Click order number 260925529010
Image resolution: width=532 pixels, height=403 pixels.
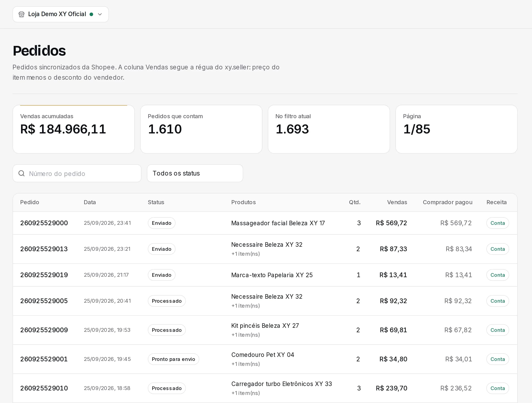coord(44,388)
